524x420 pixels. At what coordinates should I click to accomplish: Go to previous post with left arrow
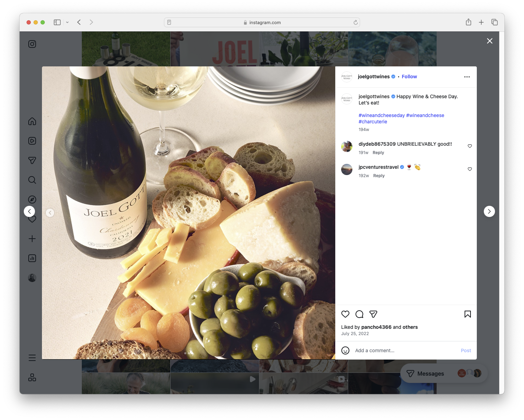29,211
